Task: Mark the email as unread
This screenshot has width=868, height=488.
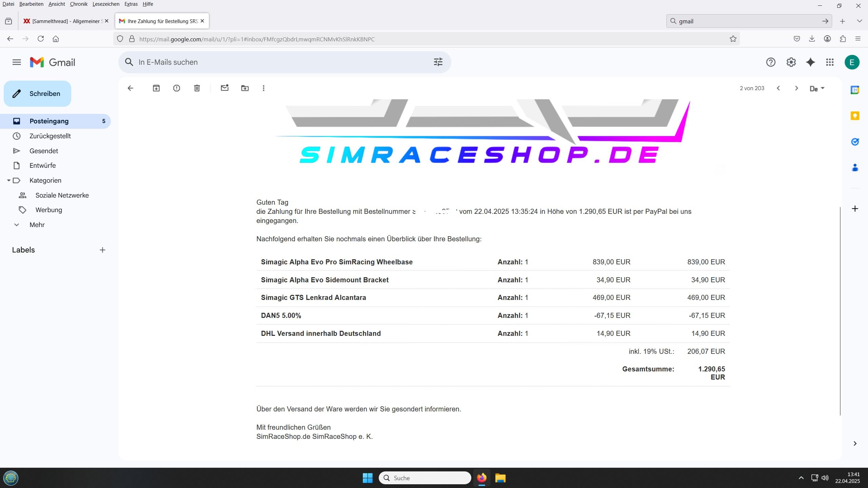Action: point(224,88)
